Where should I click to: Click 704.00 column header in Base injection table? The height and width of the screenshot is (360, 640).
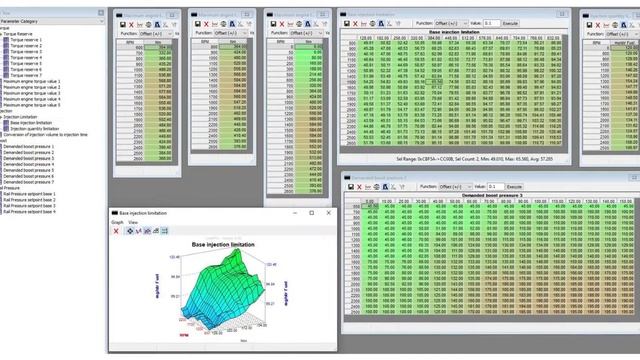[x=519, y=38]
